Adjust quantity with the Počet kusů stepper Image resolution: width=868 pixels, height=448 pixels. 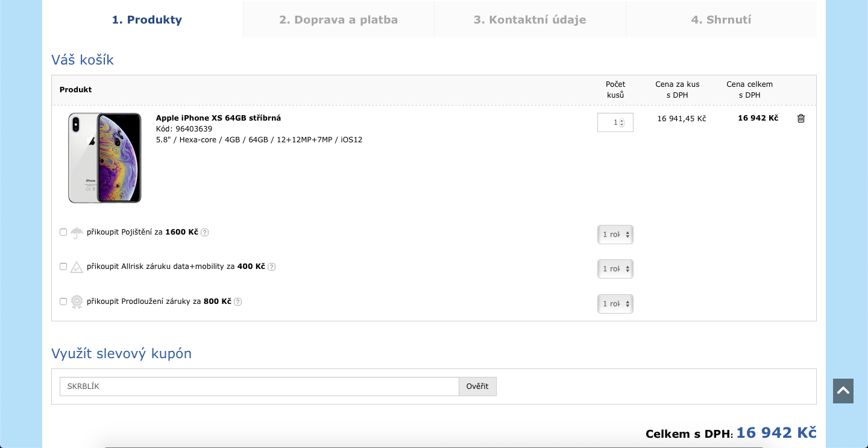pos(621,122)
